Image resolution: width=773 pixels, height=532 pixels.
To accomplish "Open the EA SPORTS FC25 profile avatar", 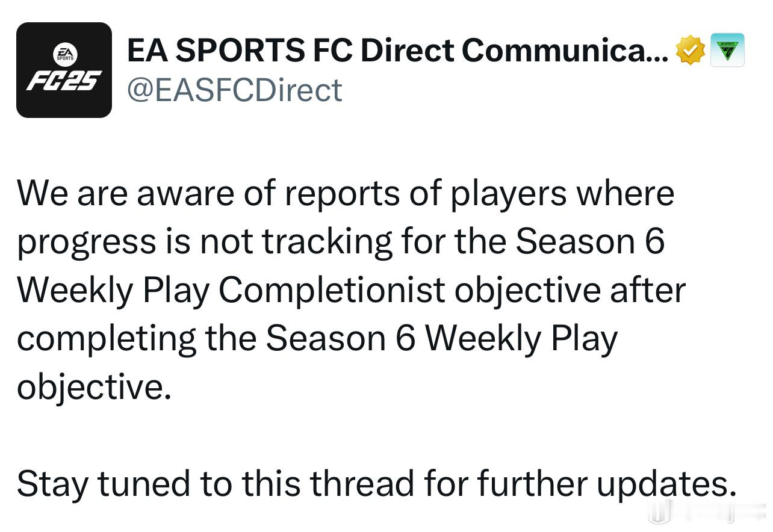I will point(64,70).
